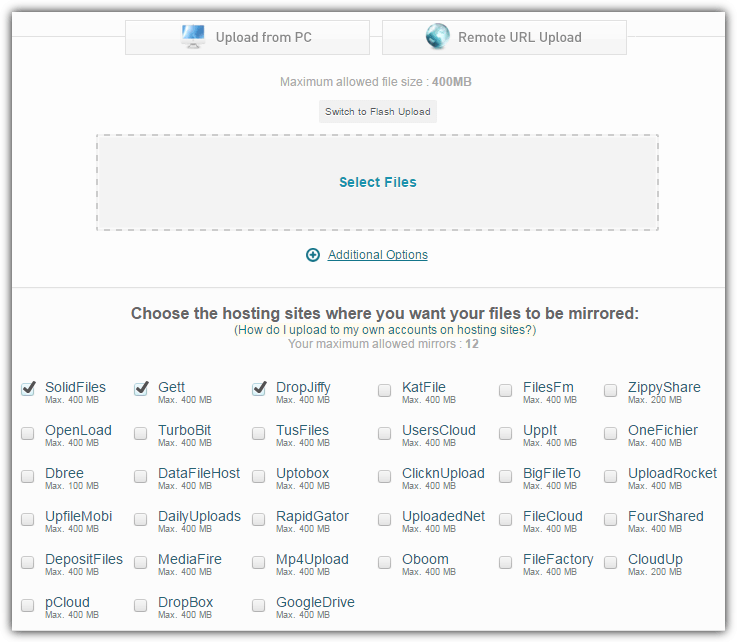
Task: Select the Mp4Upload checkbox
Action: pyautogui.click(x=259, y=562)
